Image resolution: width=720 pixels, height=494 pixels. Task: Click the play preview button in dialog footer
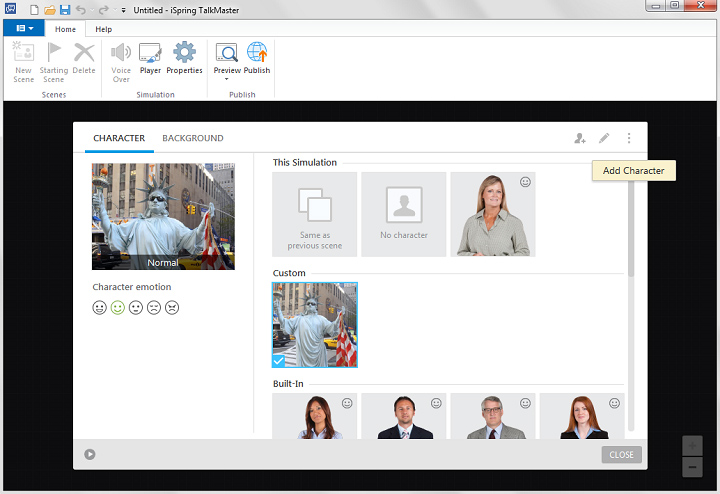(x=90, y=455)
